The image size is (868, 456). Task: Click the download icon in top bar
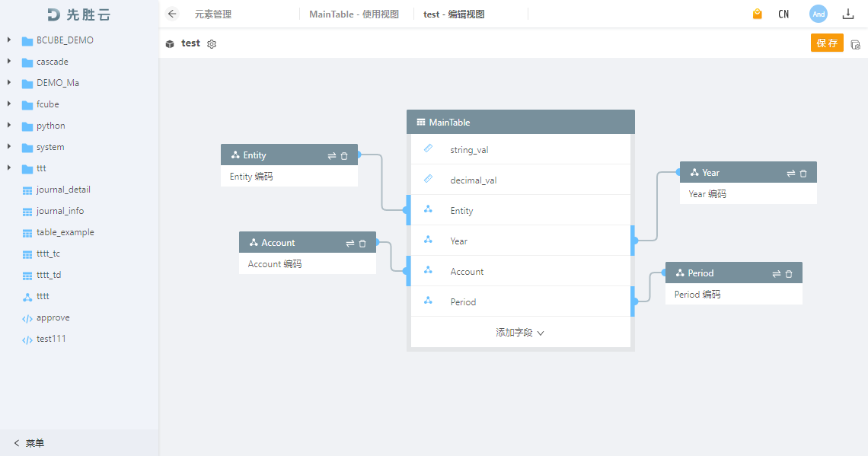point(848,14)
